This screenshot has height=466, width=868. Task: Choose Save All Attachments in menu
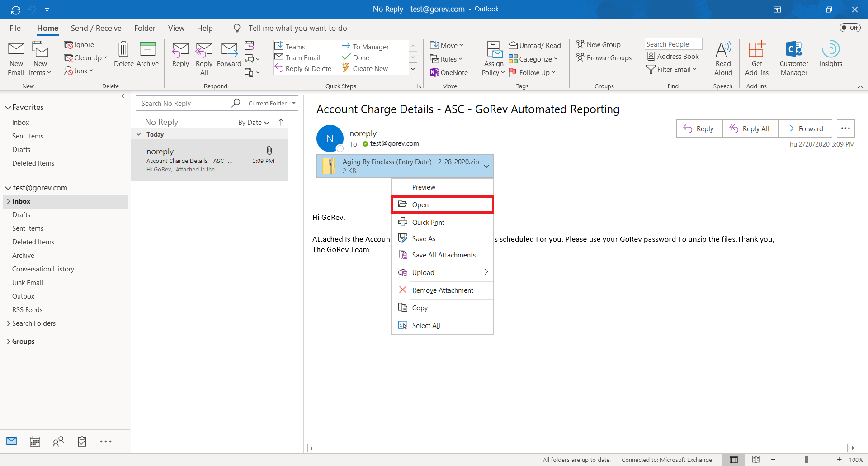coord(442,255)
